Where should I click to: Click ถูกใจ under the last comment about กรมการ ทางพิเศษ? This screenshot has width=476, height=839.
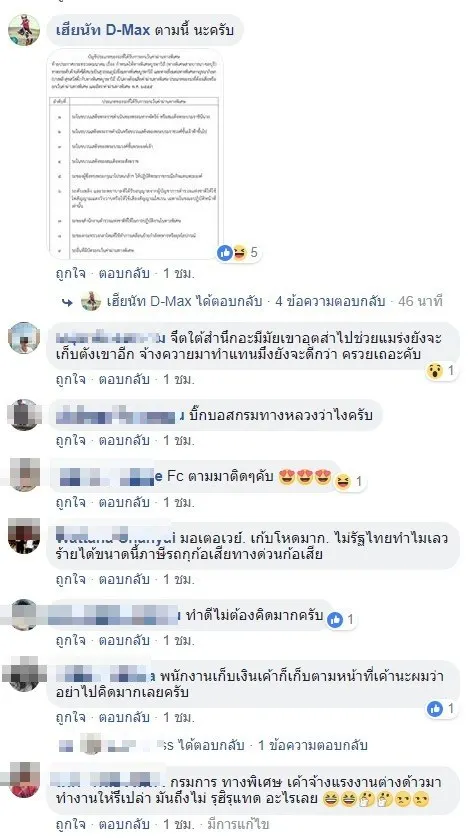tap(71, 824)
